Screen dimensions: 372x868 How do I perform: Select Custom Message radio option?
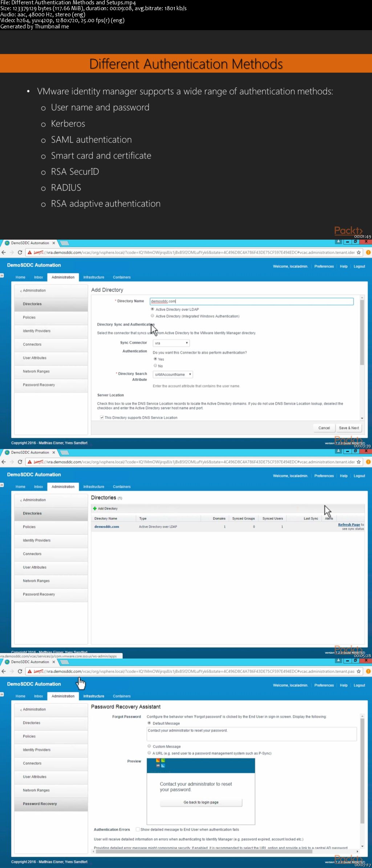click(149, 746)
